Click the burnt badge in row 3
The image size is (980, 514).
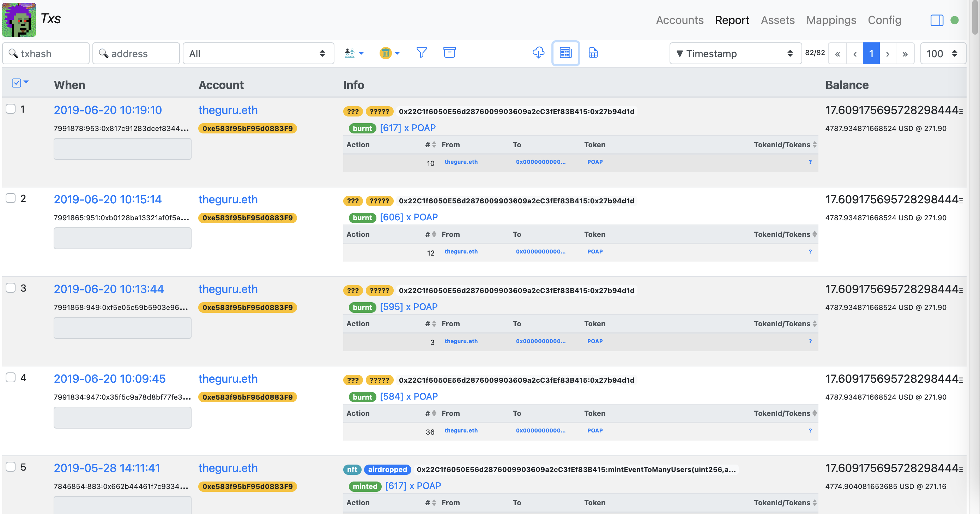coord(362,307)
